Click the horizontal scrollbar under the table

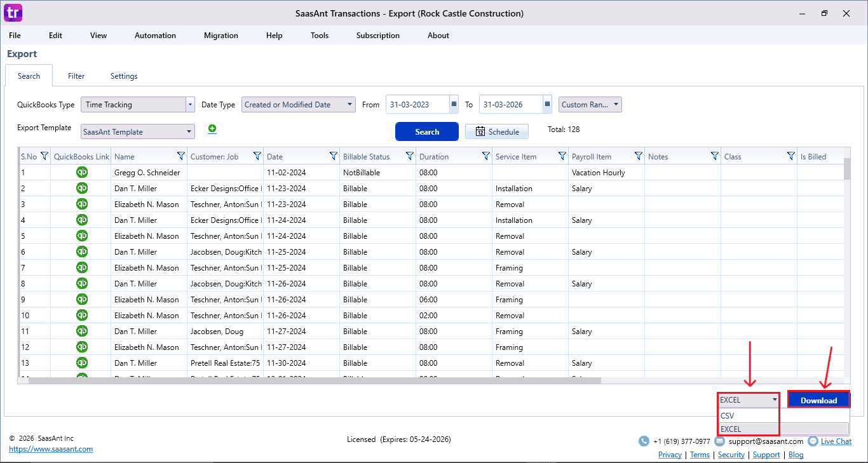315,380
